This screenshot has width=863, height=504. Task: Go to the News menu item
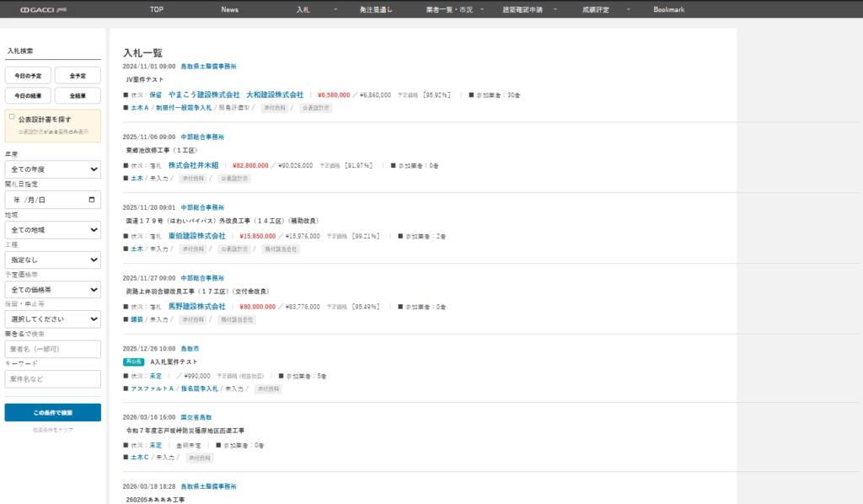point(229,9)
